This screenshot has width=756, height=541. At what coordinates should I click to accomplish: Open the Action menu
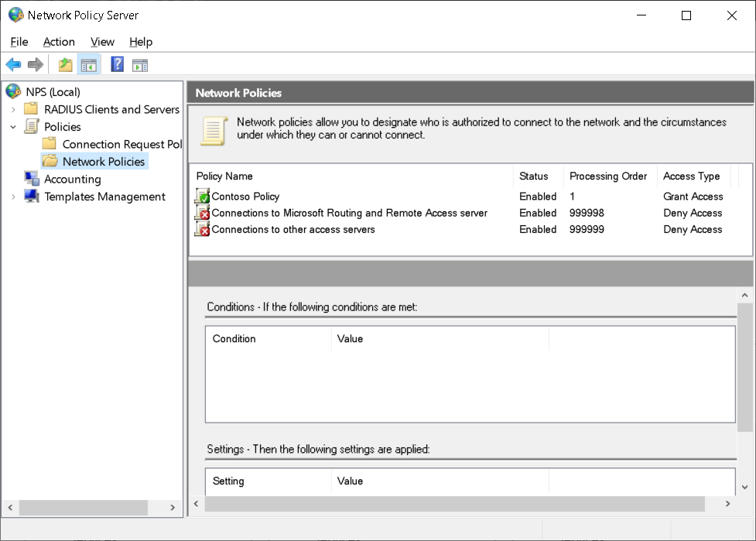[59, 42]
